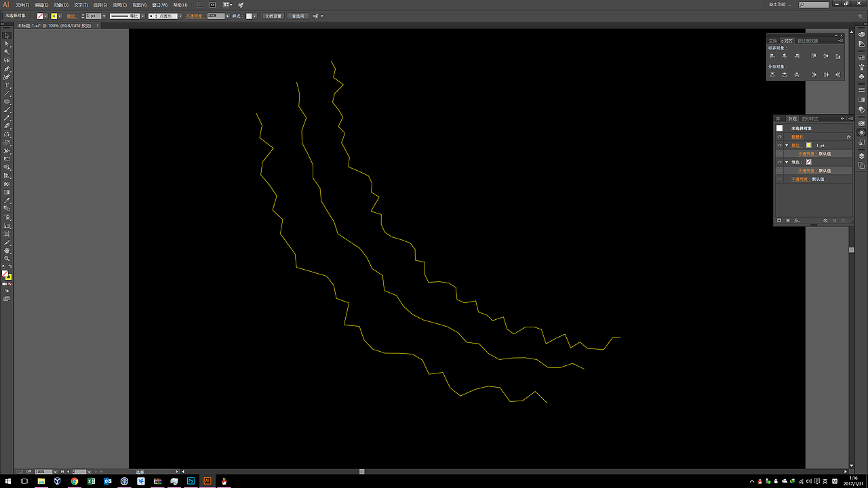
Task: Click vertical align bottom in Align panel
Action: pyautogui.click(x=838, y=56)
